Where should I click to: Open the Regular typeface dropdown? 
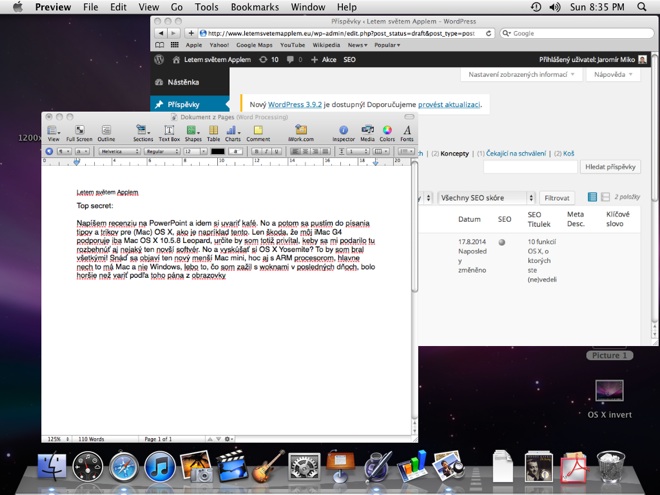(x=162, y=151)
